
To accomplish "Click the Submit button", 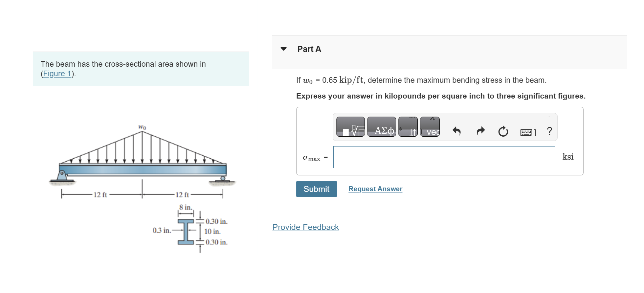I will tap(316, 189).
